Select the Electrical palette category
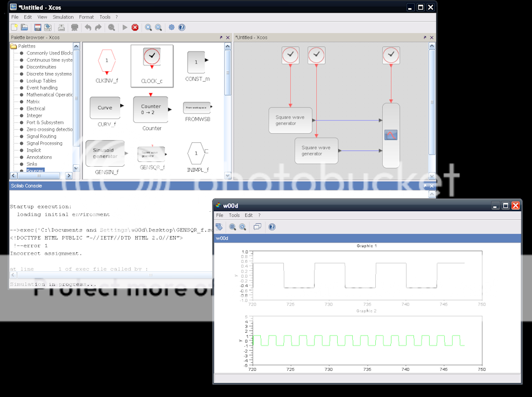 (x=36, y=109)
